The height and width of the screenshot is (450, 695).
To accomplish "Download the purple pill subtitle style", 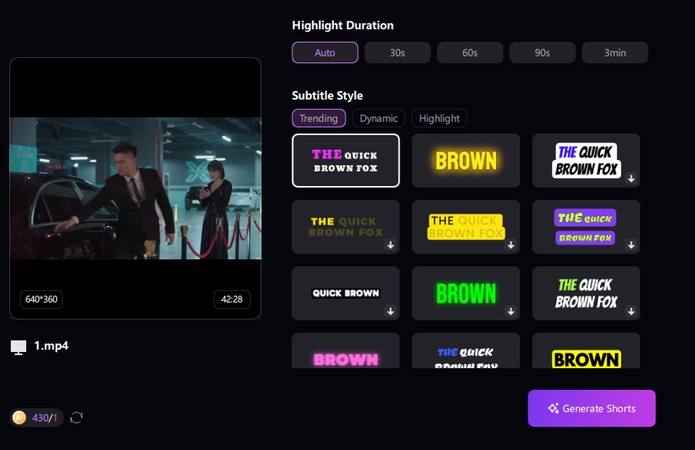I will pos(631,245).
